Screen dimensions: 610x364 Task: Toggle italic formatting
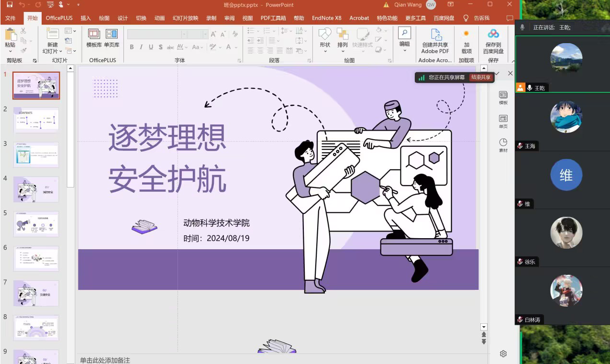[141, 47]
